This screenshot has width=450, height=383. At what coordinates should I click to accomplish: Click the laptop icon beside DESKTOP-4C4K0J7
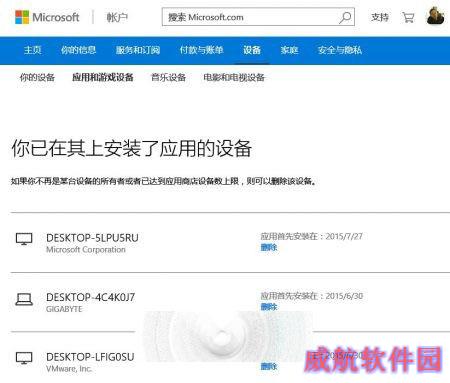pyautogui.click(x=24, y=299)
